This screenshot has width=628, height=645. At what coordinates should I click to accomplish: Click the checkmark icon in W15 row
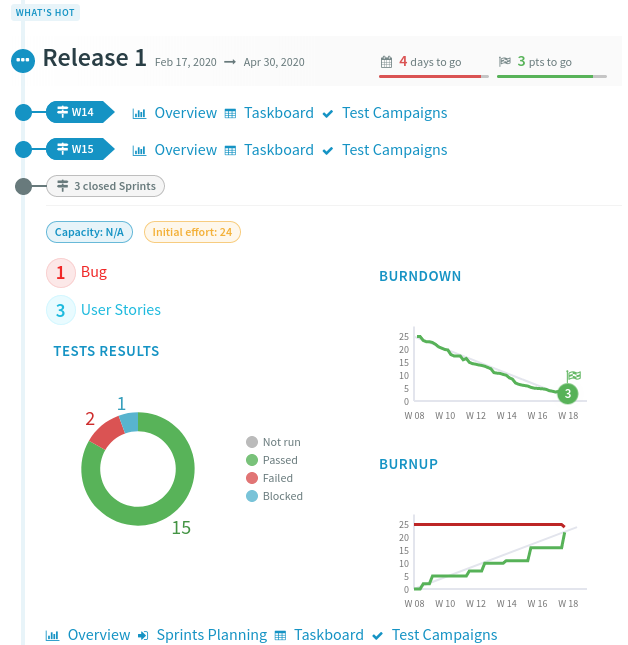point(328,151)
